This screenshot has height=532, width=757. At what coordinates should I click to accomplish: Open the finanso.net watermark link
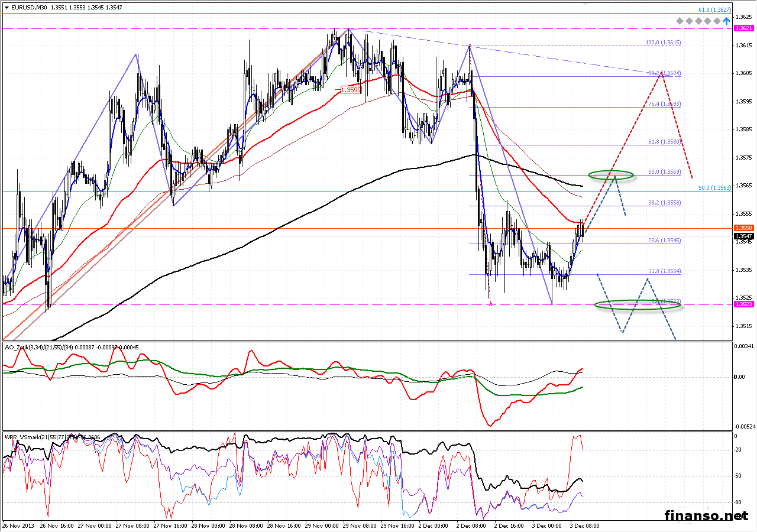click(x=706, y=515)
